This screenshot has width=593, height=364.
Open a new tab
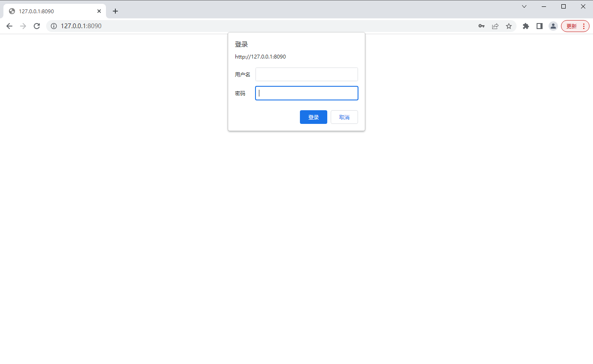click(x=115, y=11)
